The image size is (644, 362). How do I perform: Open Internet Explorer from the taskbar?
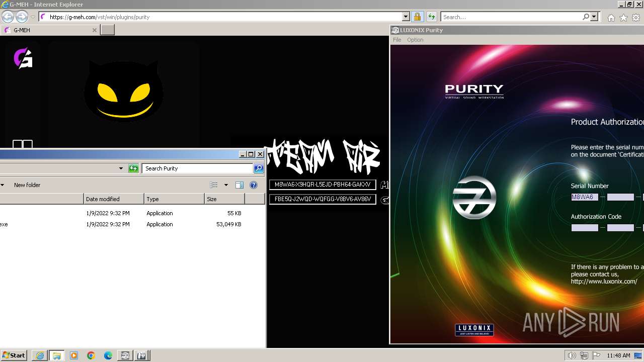click(40, 355)
